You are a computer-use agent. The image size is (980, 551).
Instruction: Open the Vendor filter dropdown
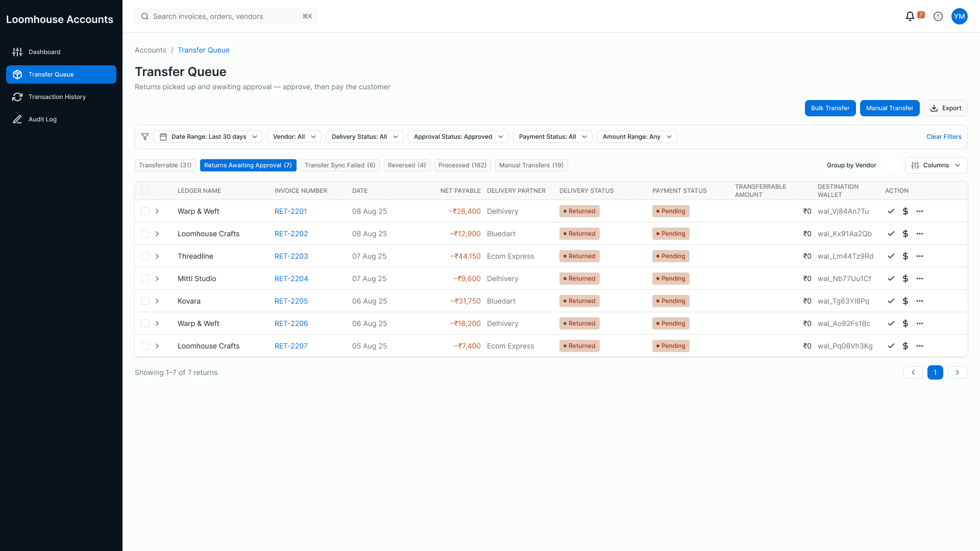tap(294, 137)
